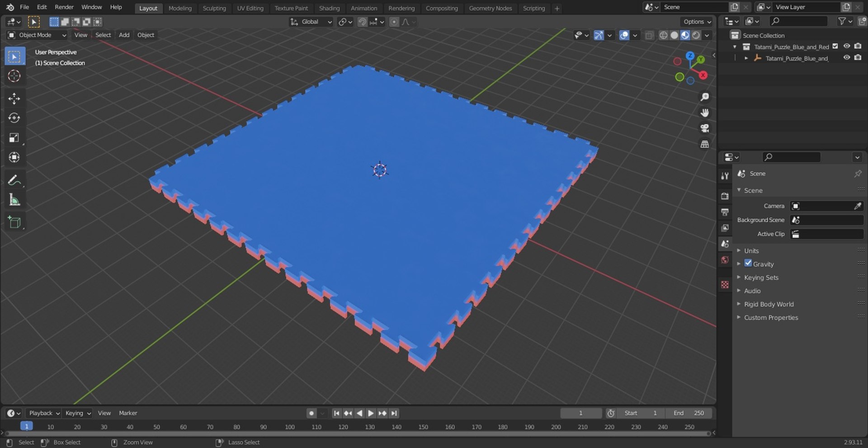Toggle viewport overlays button

click(624, 35)
